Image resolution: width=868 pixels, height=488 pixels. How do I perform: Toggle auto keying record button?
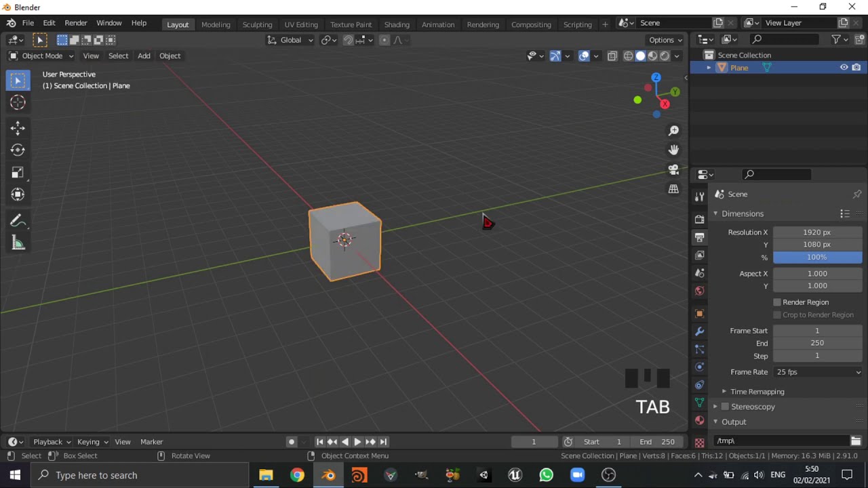(x=292, y=442)
